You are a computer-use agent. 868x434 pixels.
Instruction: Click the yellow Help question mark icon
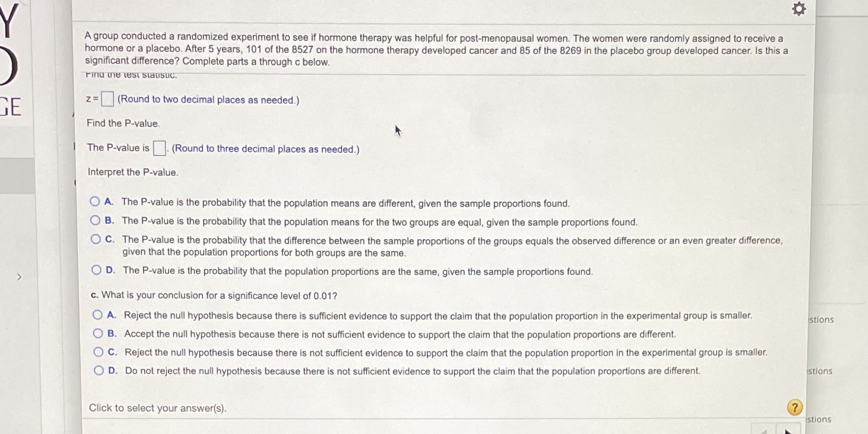[794, 408]
